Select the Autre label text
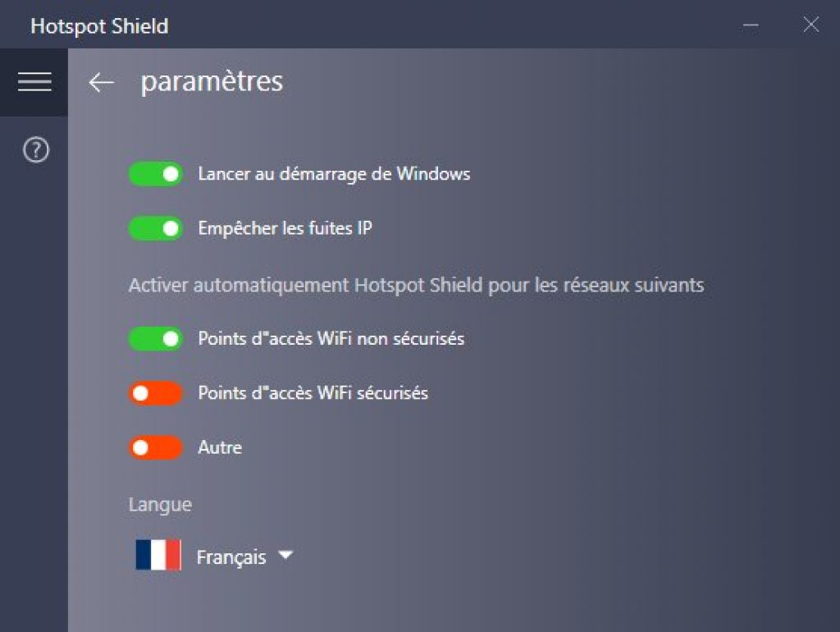 tap(220, 447)
